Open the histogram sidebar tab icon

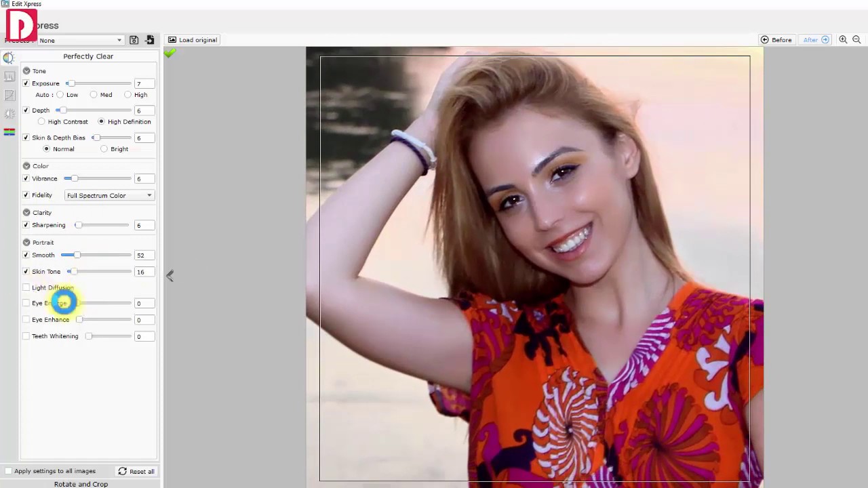(x=9, y=77)
